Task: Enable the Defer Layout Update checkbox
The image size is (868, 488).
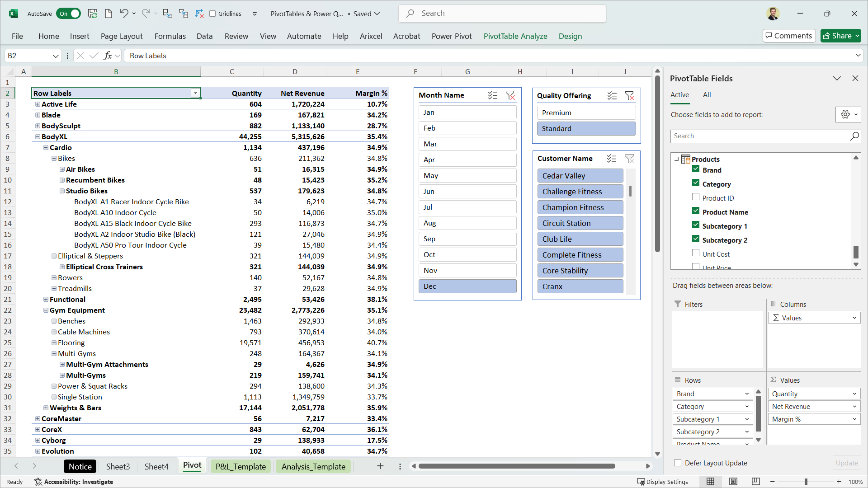Action: click(678, 463)
